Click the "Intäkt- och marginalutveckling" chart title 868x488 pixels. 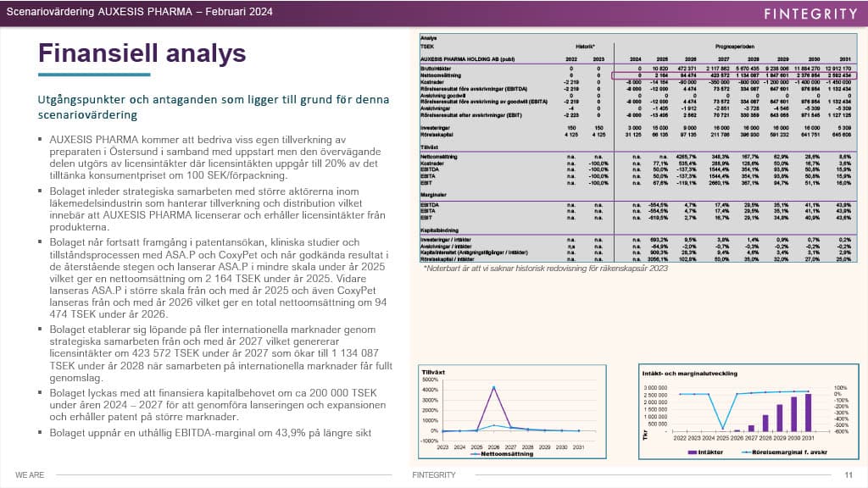[690, 374]
